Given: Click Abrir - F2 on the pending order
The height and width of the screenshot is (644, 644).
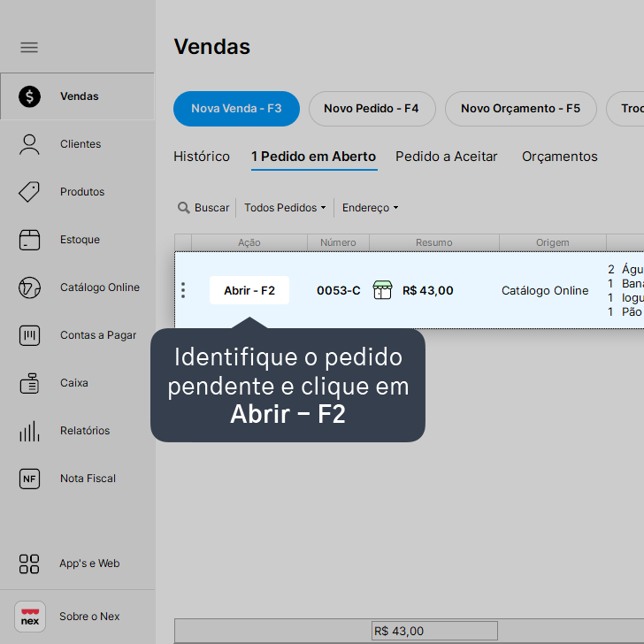Looking at the screenshot, I should 249,290.
